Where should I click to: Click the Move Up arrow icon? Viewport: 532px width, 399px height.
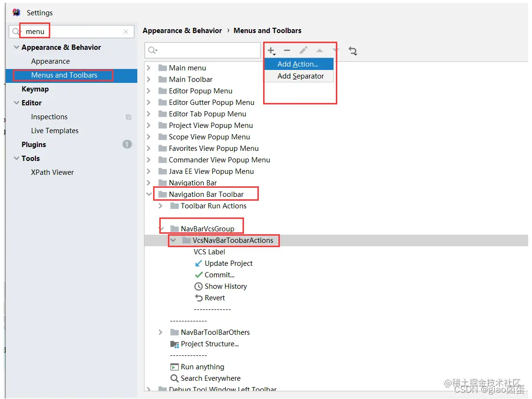pyautogui.click(x=319, y=51)
